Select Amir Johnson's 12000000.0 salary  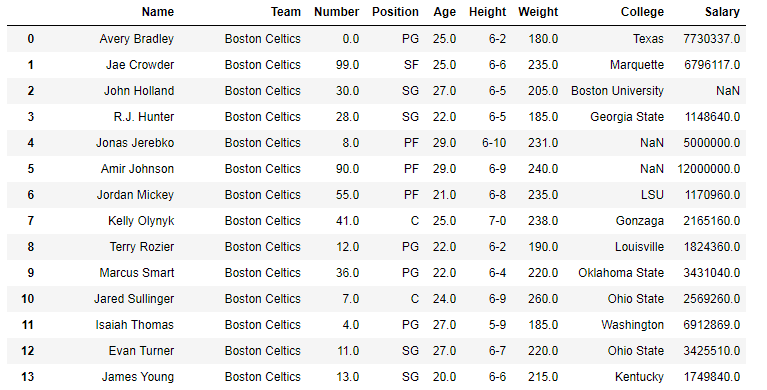pos(709,168)
